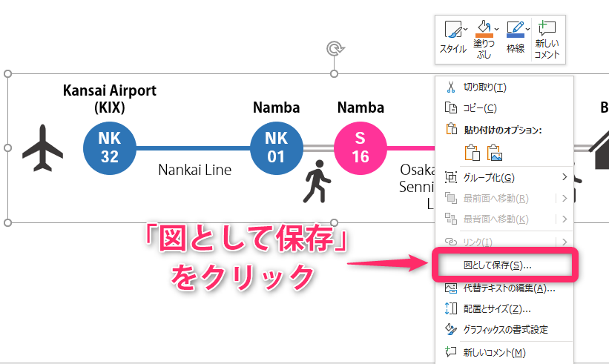Screen dimensions: 609x364
Task: Open the スタイル style gallery
Action: pyautogui.click(x=452, y=38)
